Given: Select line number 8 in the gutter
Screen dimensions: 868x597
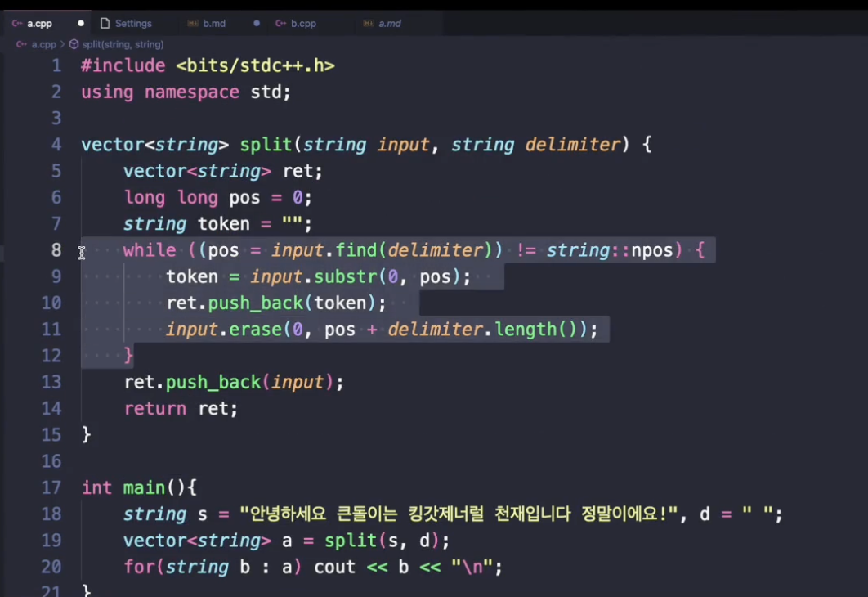Looking at the screenshot, I should (x=56, y=250).
